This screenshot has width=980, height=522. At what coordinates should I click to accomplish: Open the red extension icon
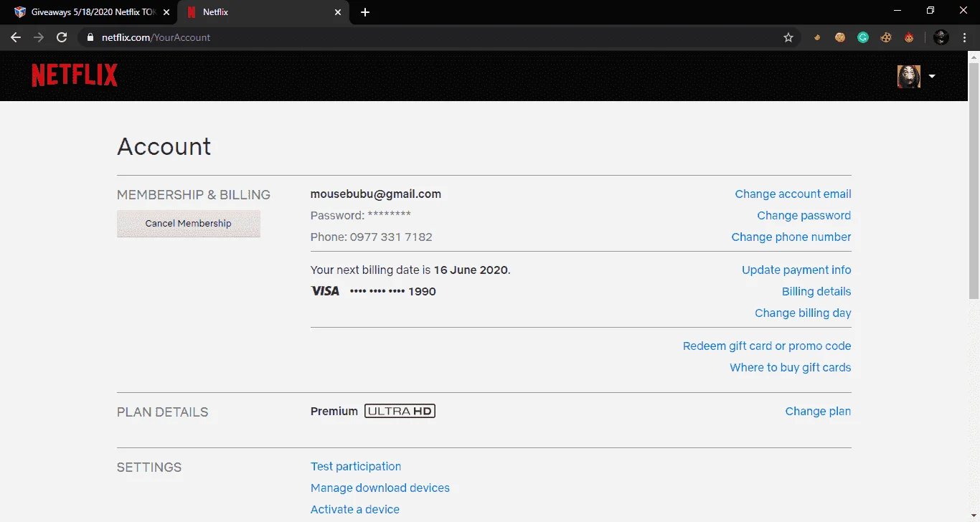point(909,37)
